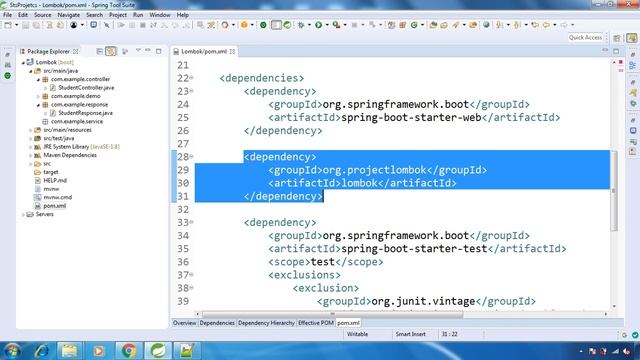
Task: Click the Previous Annotation toolbar icon
Action: (x=517, y=25)
